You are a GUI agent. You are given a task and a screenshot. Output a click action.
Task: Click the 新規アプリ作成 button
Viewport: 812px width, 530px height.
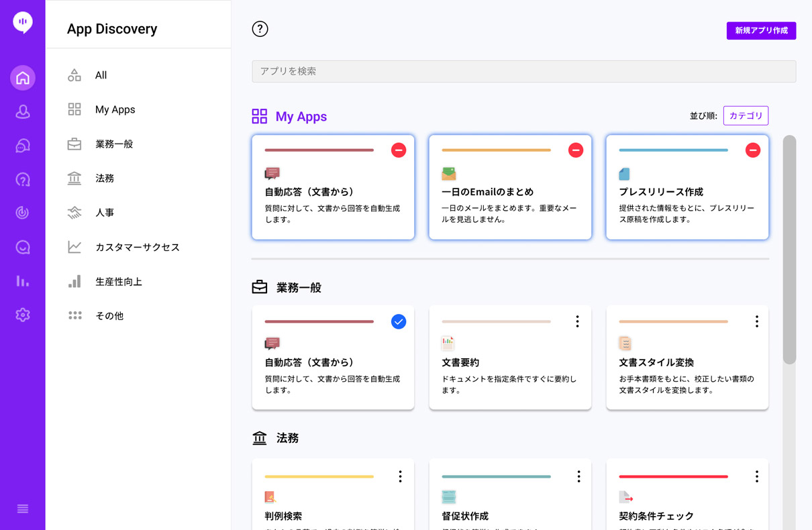pos(761,31)
